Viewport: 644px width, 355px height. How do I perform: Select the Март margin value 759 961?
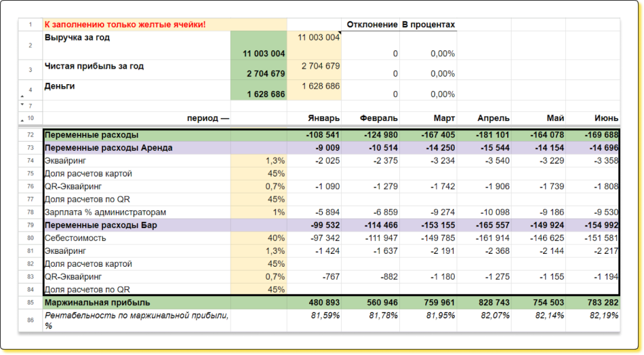coord(428,302)
